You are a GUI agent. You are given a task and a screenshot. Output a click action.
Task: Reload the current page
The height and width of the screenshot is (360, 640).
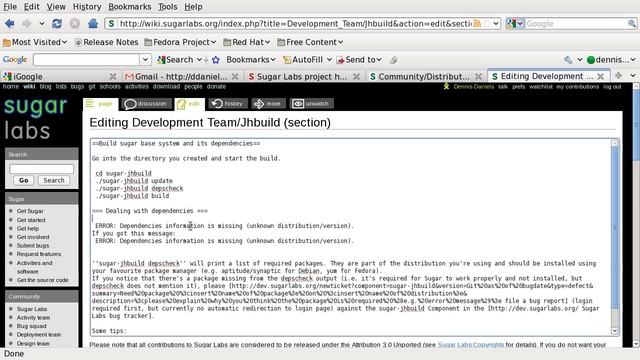(x=57, y=24)
